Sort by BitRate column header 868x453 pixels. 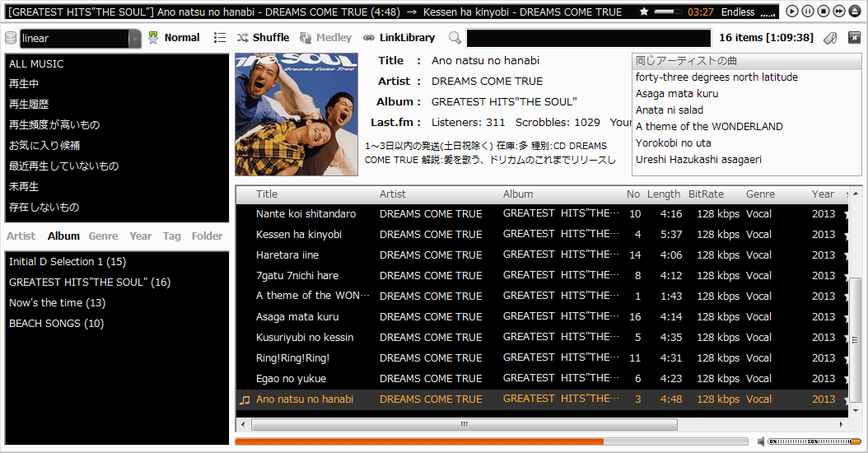point(706,194)
